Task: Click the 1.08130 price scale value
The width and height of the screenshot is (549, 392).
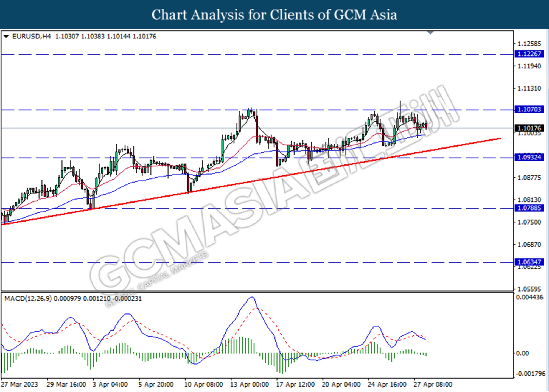Action: (x=529, y=200)
